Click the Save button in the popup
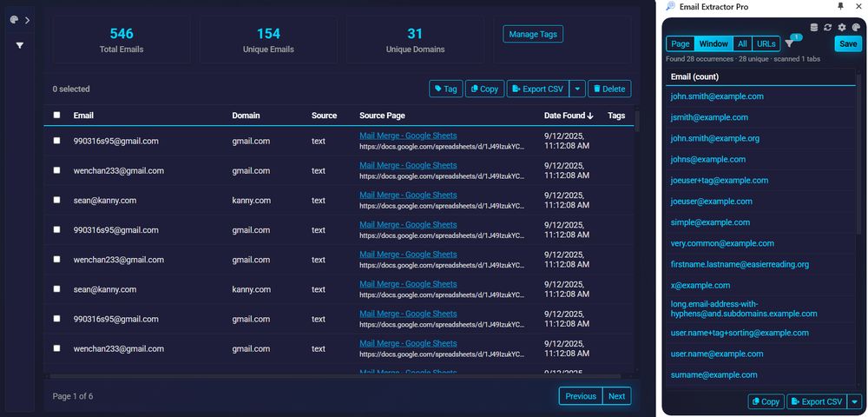The height and width of the screenshot is (417, 868). click(x=848, y=43)
